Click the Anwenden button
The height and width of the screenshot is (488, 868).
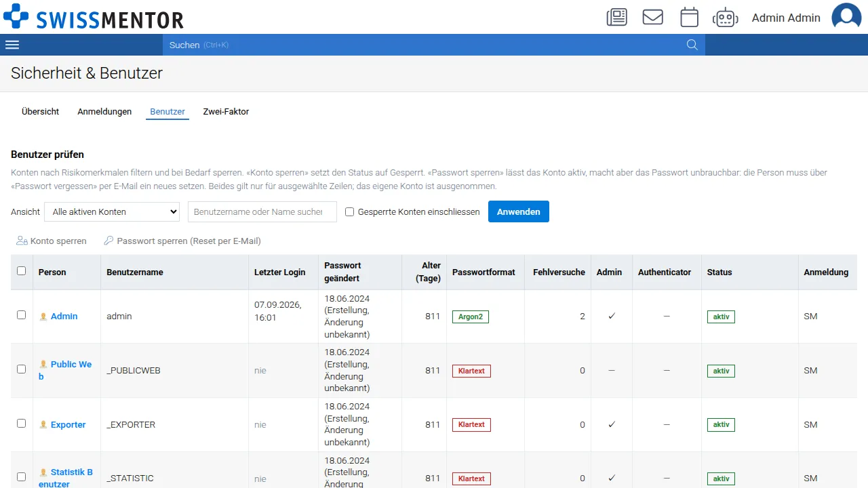click(519, 211)
